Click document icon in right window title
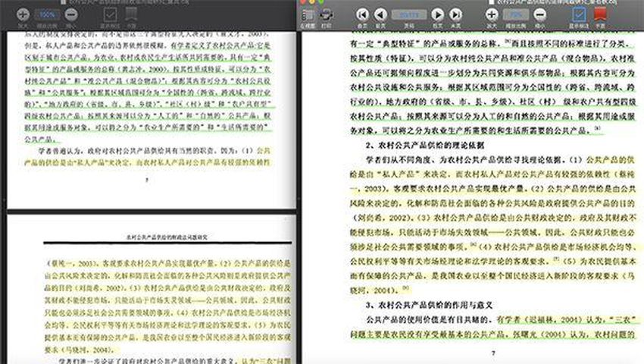The width and height of the screenshot is (644, 364). coord(491,2)
